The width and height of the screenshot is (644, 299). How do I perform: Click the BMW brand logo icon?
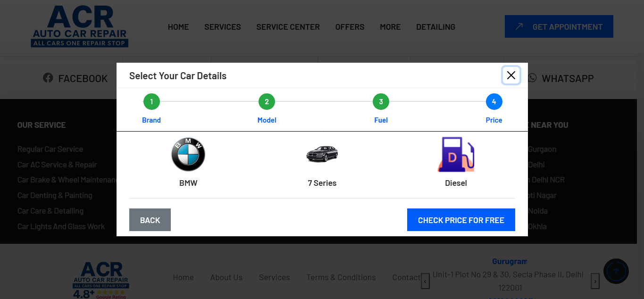click(188, 154)
